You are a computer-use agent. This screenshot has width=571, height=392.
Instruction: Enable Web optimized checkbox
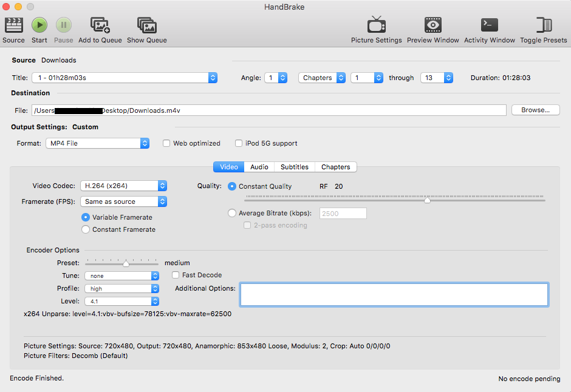(166, 143)
